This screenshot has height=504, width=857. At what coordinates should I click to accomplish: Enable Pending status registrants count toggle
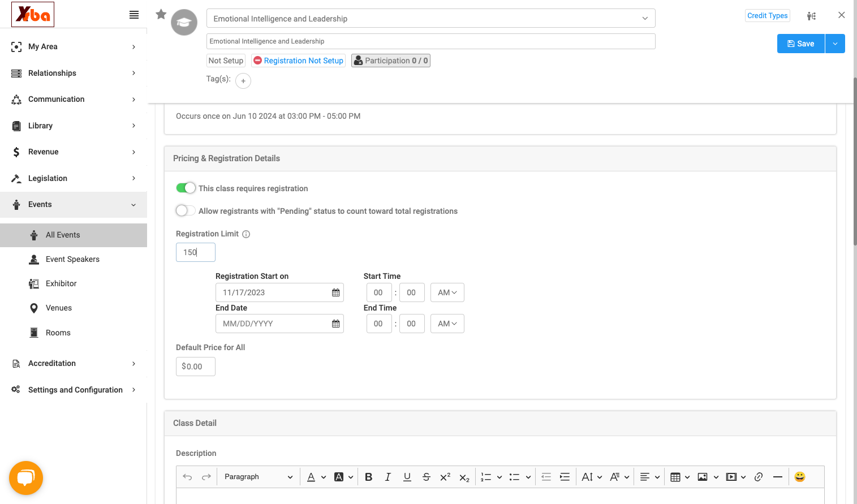click(x=186, y=210)
